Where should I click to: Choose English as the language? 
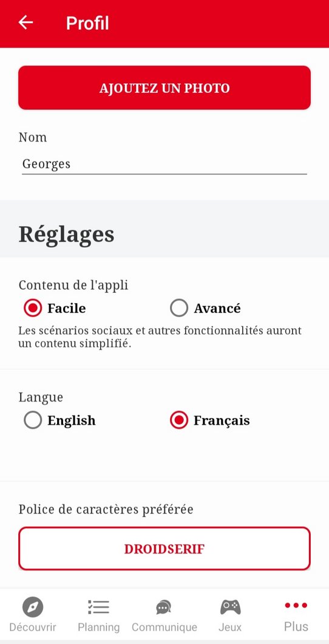[33, 420]
